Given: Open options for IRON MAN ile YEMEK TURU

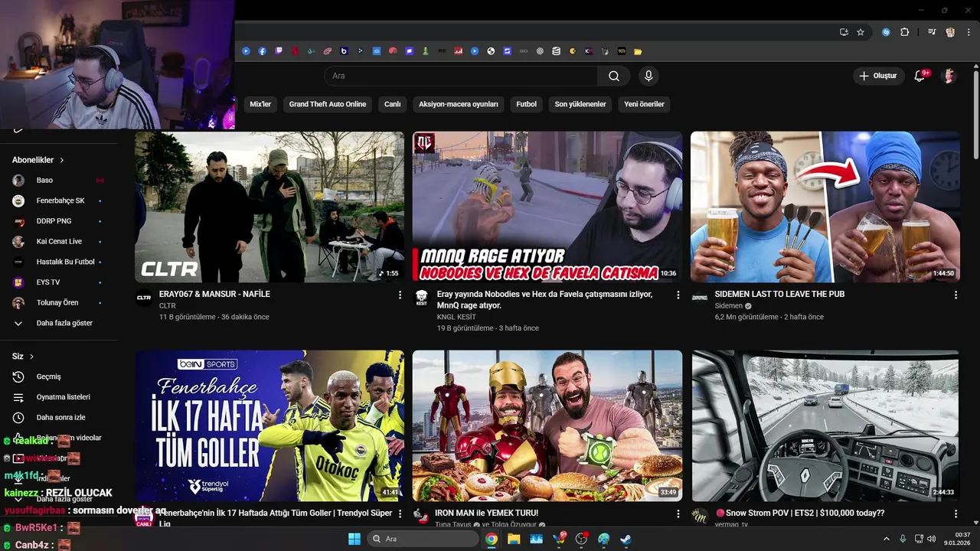Looking at the screenshot, I should pos(678,514).
